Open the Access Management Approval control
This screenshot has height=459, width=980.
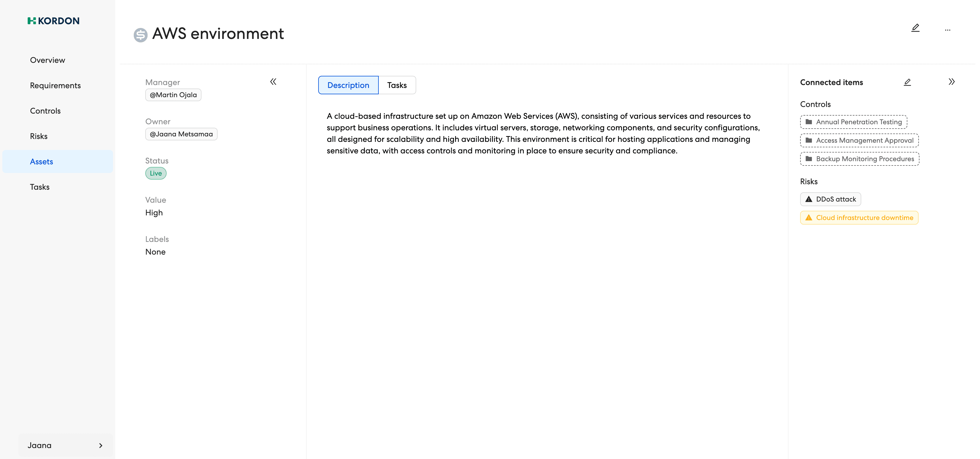864,140
